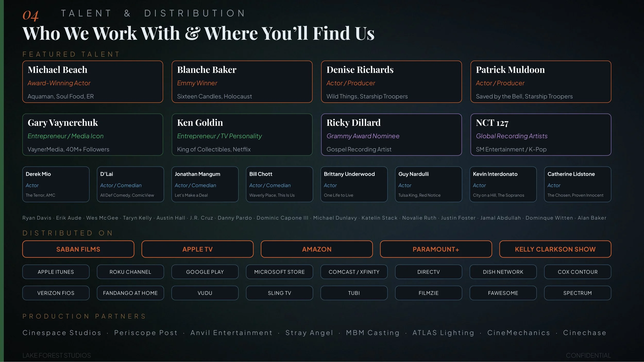Open the Gary Vaynerchuk card
This screenshot has height=362, width=644.
pyautogui.click(x=93, y=135)
